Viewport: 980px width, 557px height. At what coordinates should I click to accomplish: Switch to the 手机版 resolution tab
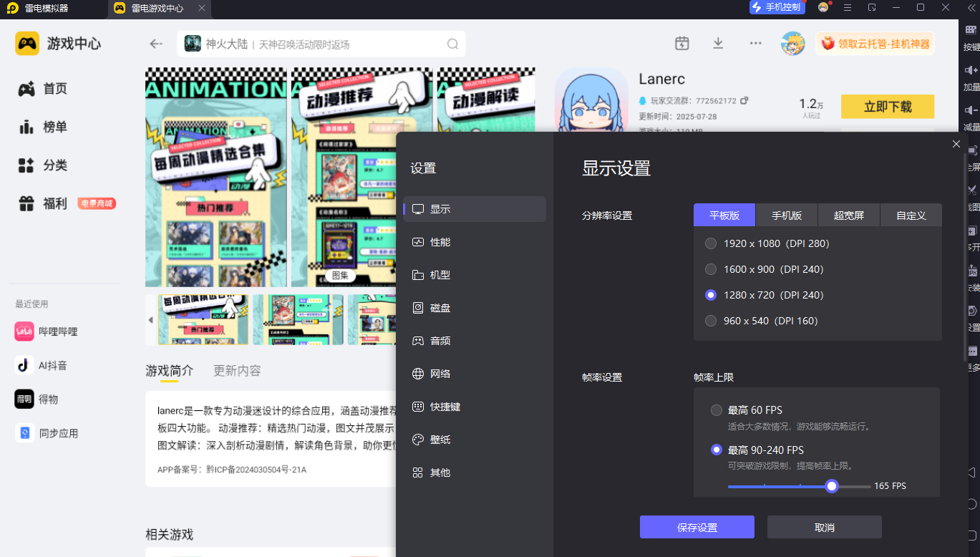coord(786,215)
